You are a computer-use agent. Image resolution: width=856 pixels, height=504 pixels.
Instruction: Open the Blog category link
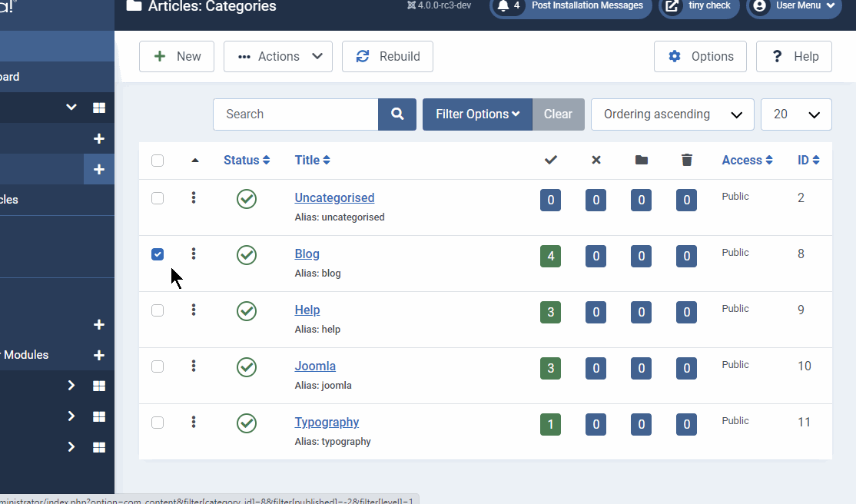point(307,254)
